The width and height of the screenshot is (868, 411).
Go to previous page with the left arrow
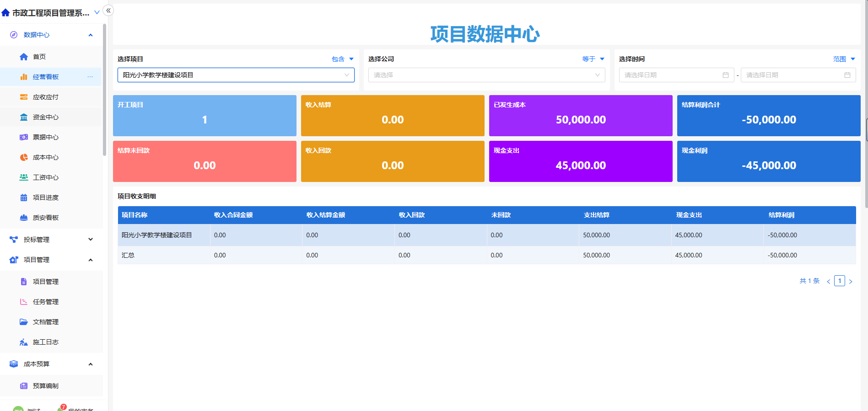tap(829, 282)
